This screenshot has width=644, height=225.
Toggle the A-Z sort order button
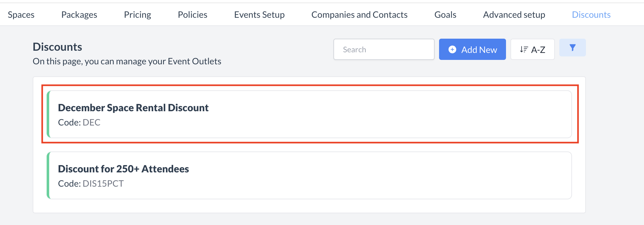[532, 49]
